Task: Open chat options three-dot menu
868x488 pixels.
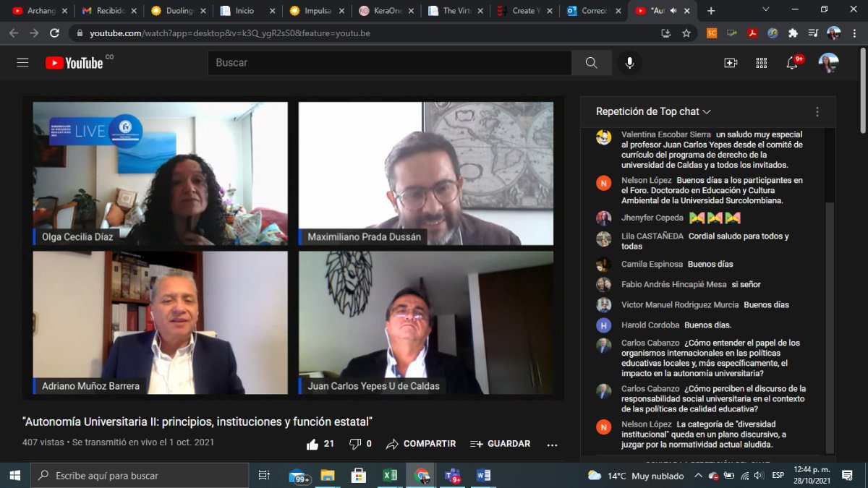Action: pyautogui.click(x=817, y=112)
